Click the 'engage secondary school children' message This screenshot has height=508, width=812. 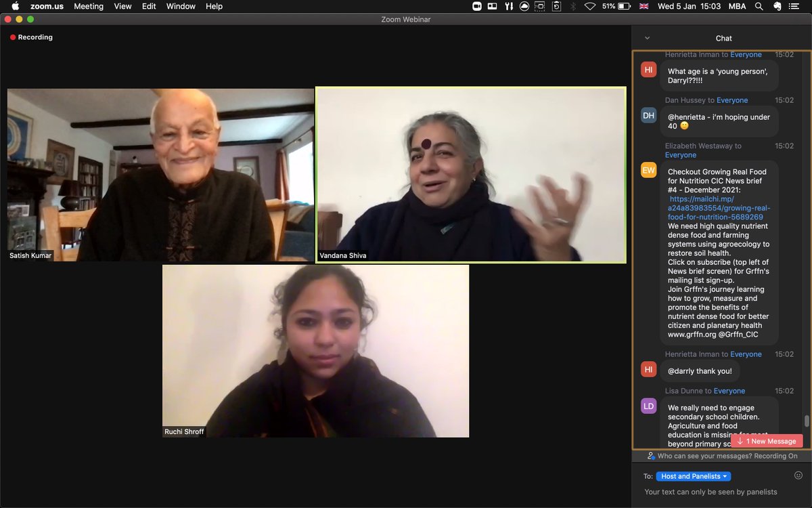pos(719,423)
